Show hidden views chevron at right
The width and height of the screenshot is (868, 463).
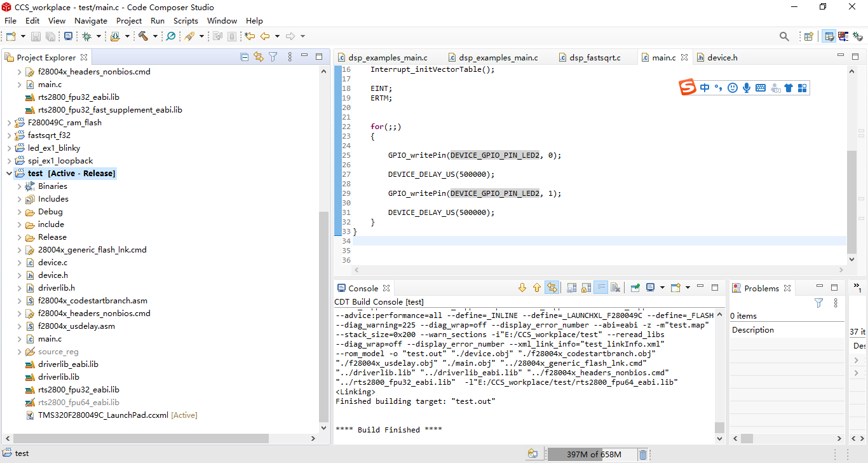pos(857,287)
